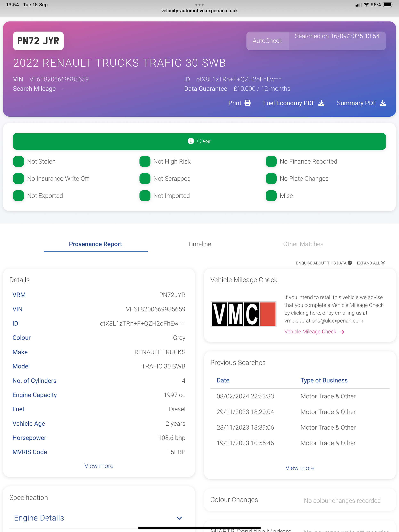
Task: Click the Provenance Report tab
Action: point(95,244)
